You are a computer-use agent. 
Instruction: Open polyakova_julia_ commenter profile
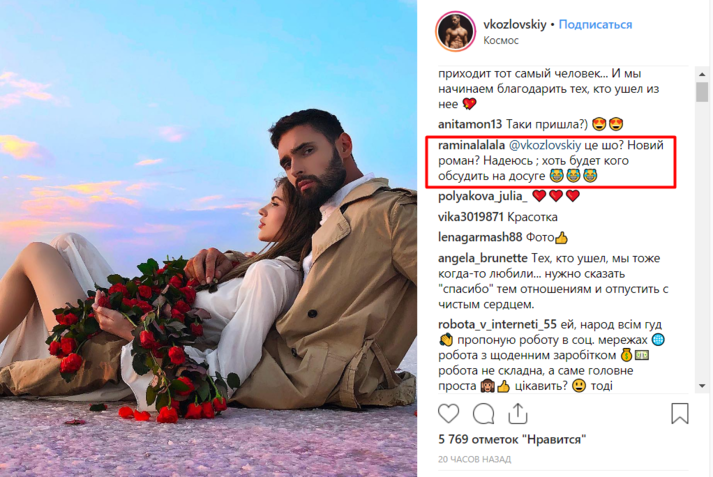point(482,196)
